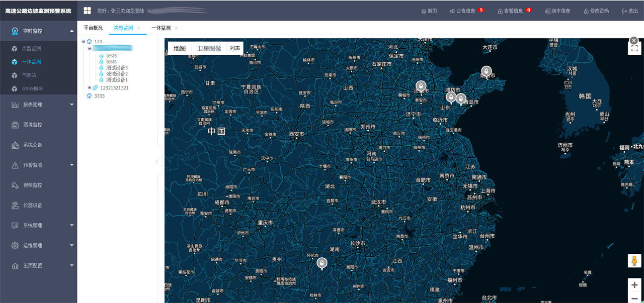Open 告警信息 alarm notifications
This screenshot has height=303, width=644.
[500, 11]
